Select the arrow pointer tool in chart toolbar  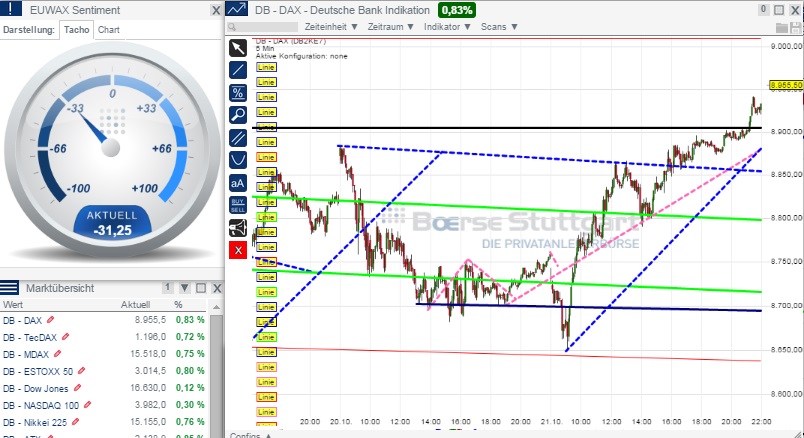(x=238, y=48)
